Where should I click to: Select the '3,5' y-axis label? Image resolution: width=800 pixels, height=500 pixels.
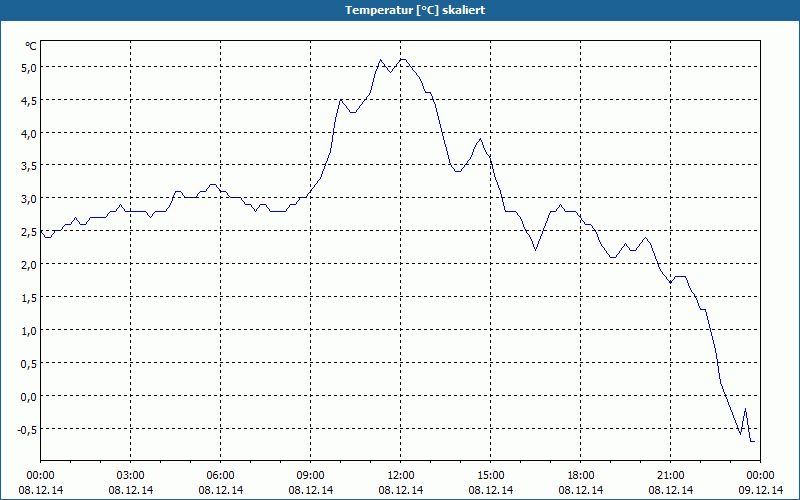click(28, 167)
